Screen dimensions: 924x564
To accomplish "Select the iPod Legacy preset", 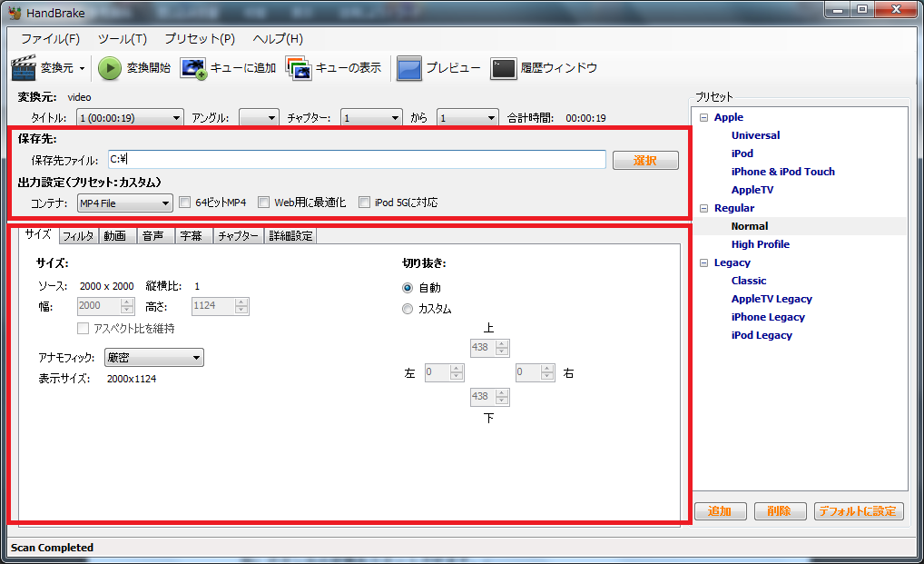I will 762,336.
